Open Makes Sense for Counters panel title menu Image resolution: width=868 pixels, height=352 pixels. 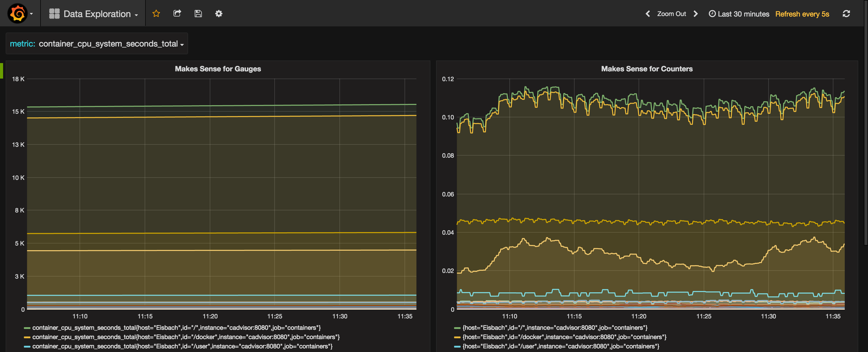(647, 69)
